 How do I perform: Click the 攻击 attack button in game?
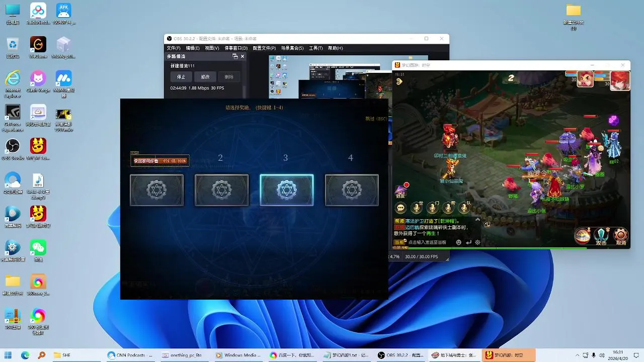pyautogui.click(x=601, y=236)
